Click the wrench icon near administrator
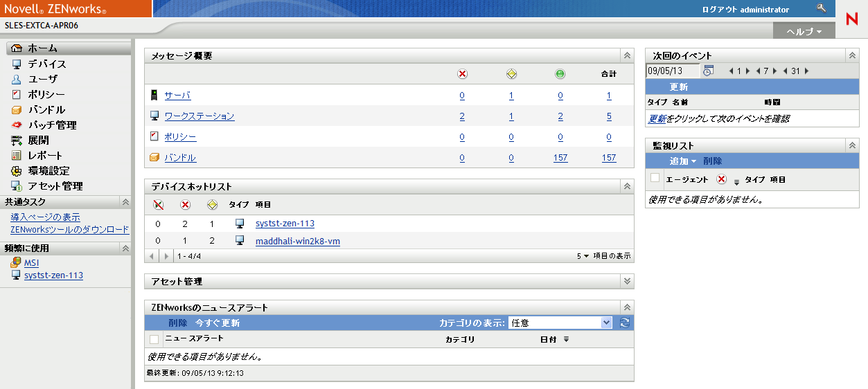This screenshot has width=868, height=389. coord(822,8)
